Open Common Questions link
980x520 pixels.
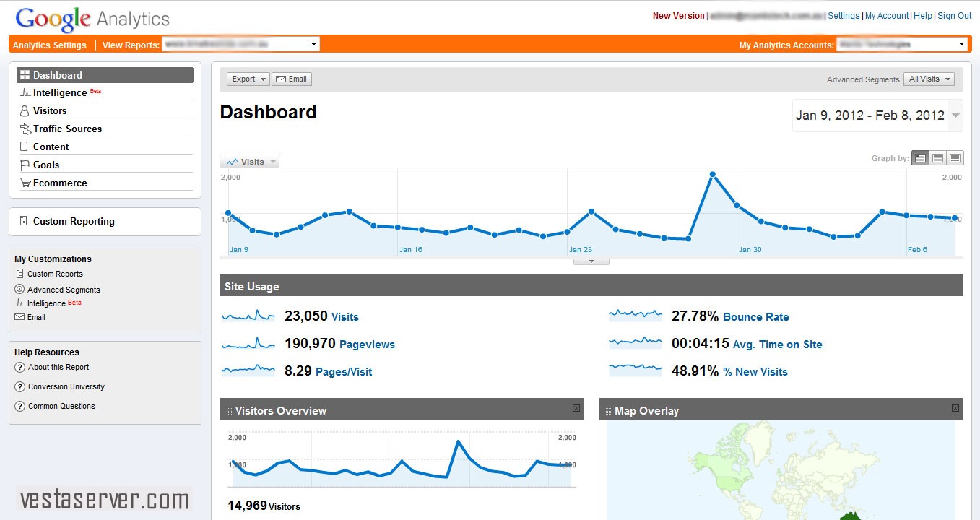click(x=61, y=406)
